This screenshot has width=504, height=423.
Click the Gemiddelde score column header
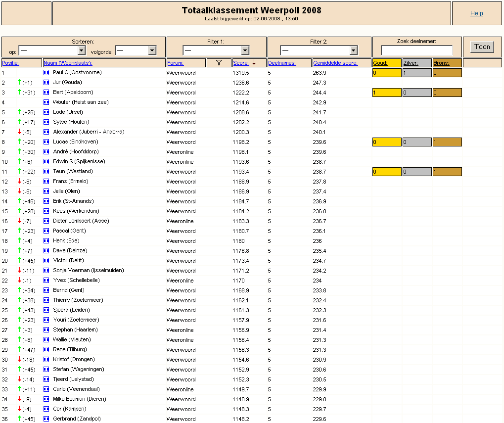(x=335, y=63)
